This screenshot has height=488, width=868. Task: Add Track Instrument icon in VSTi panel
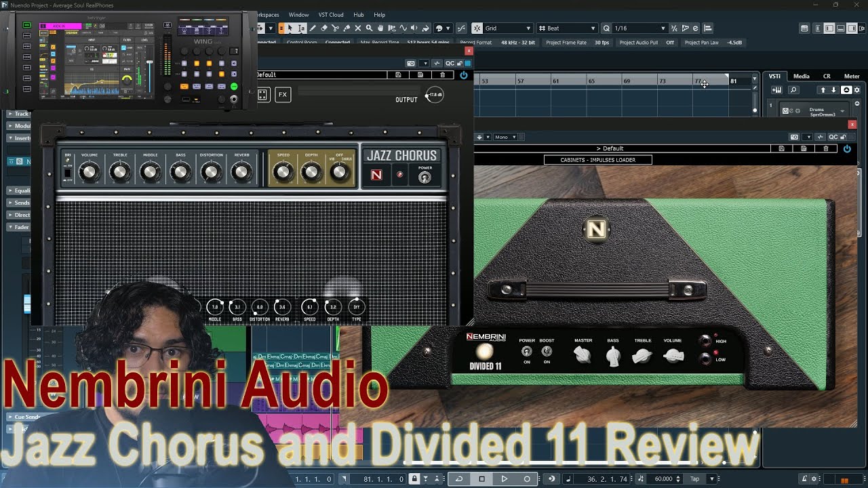pyautogui.click(x=777, y=90)
